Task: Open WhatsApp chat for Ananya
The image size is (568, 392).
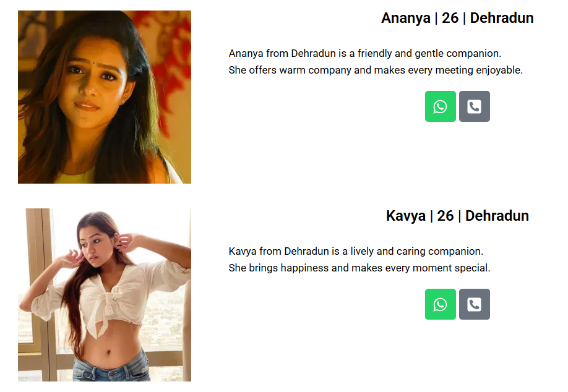Action: 440,106
